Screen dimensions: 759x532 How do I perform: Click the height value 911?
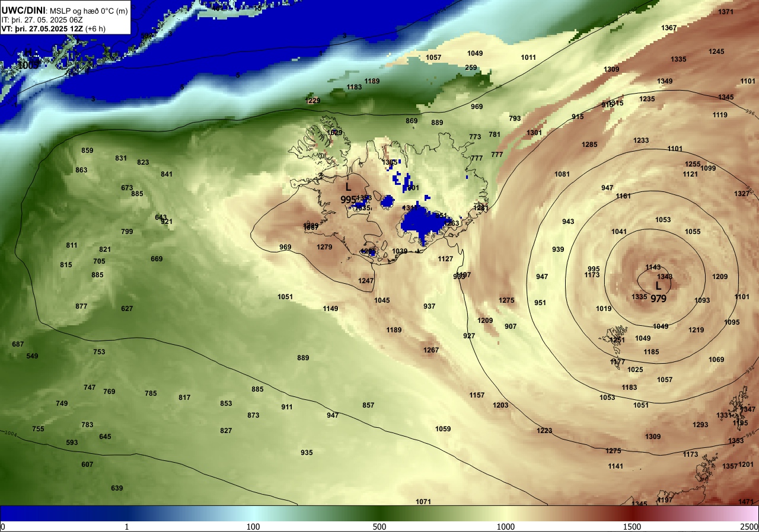[287, 407]
